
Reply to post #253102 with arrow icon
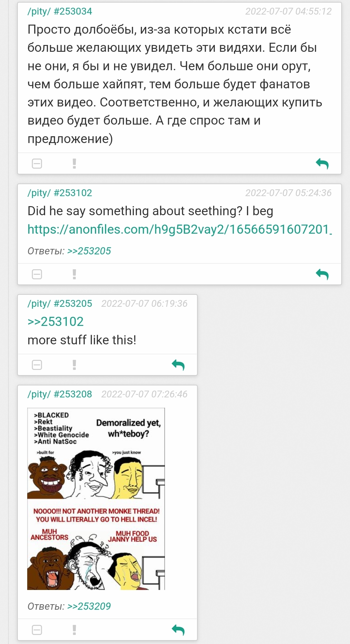322,274
